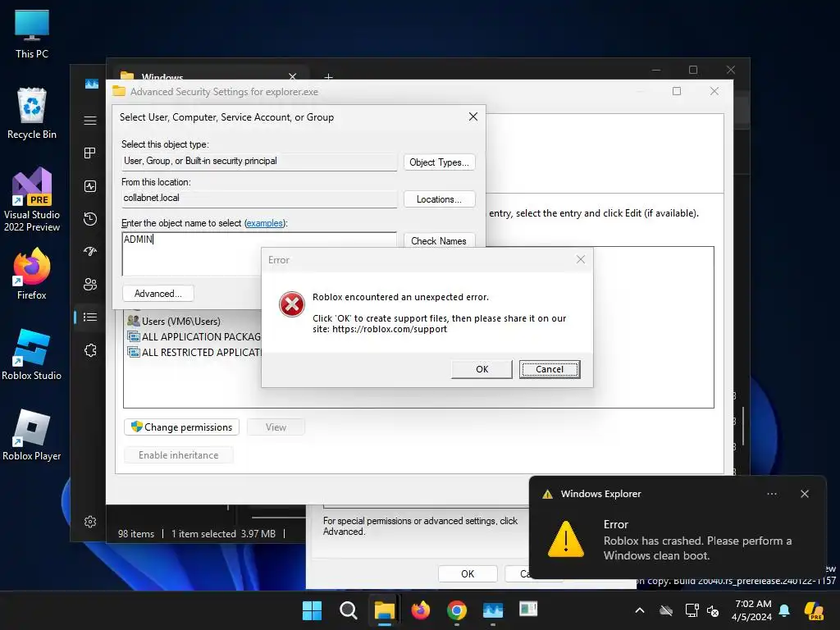Switch to Task Manager on taskbar
Screen dimensions: 840x630
point(492,610)
